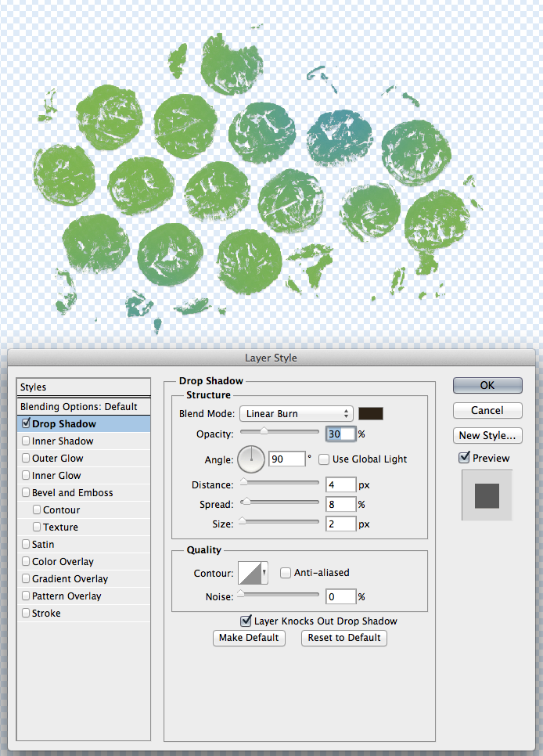
Task: Click the Cancel button
Action: click(487, 410)
